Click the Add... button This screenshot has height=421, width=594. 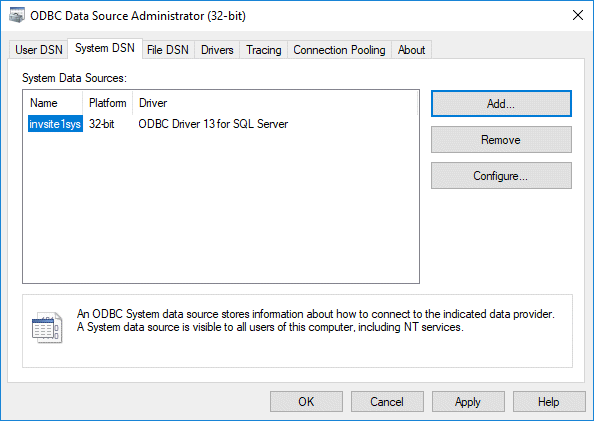tap(501, 103)
